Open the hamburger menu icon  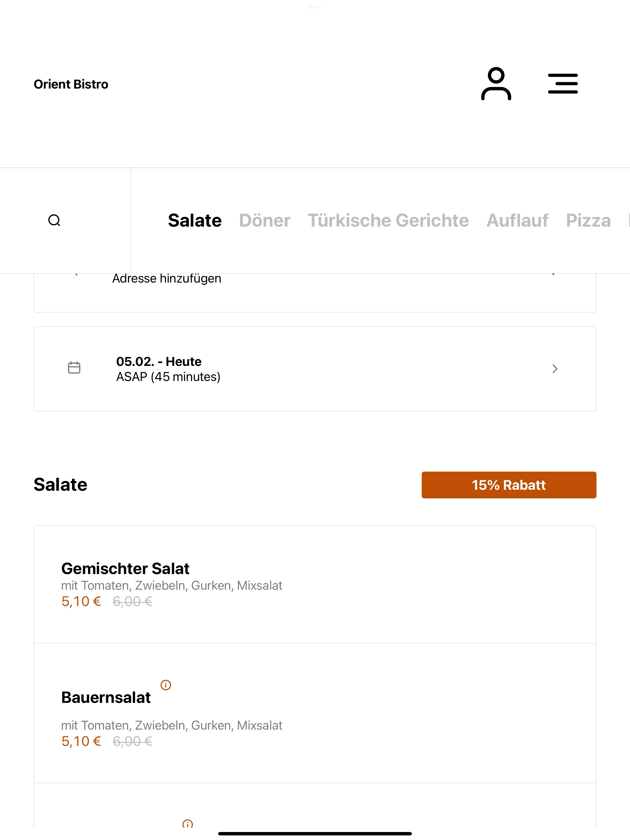point(563,84)
